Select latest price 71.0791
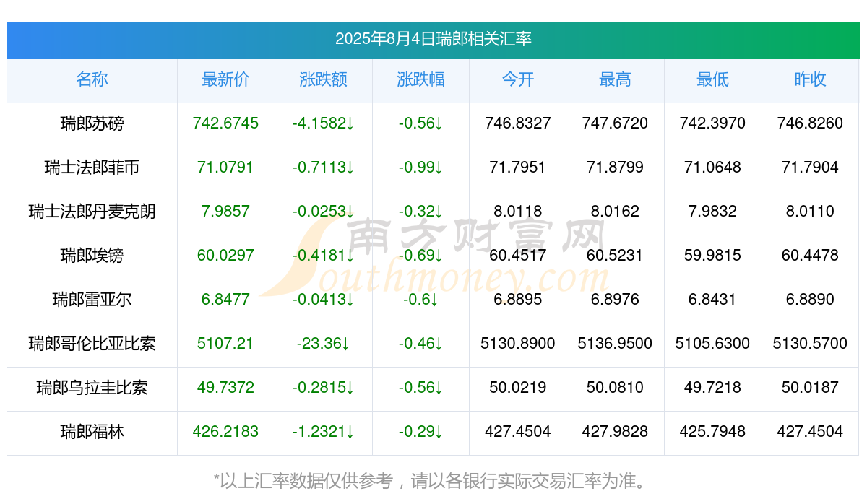Viewport: 867px width, 504px height. click(225, 168)
